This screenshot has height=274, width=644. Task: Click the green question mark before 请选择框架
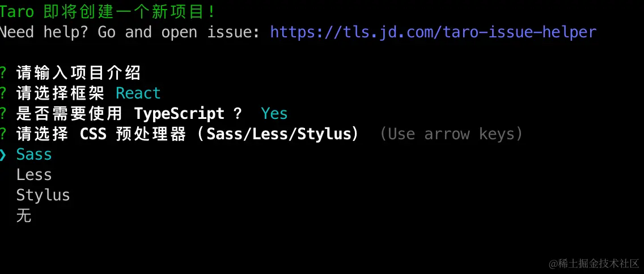[x=3, y=93]
